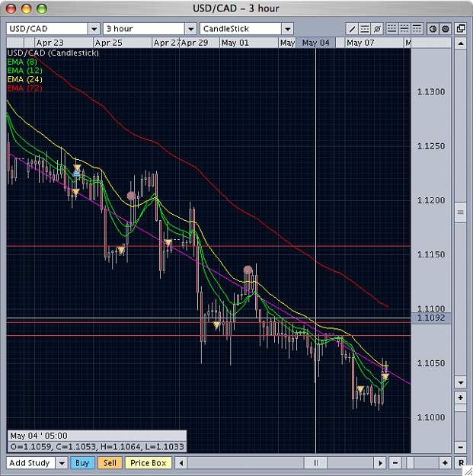Click the May 04 ' 05:00 info box
This screenshot has height=476, width=473.
97,436
